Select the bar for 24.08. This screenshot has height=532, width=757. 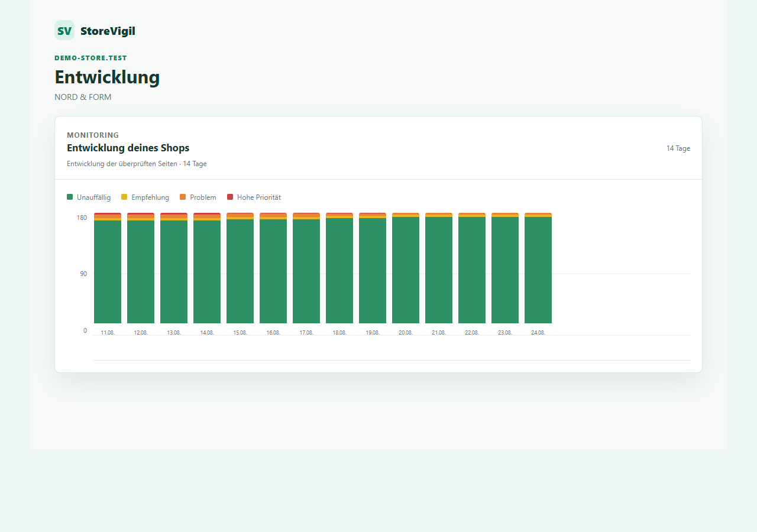pos(538,268)
